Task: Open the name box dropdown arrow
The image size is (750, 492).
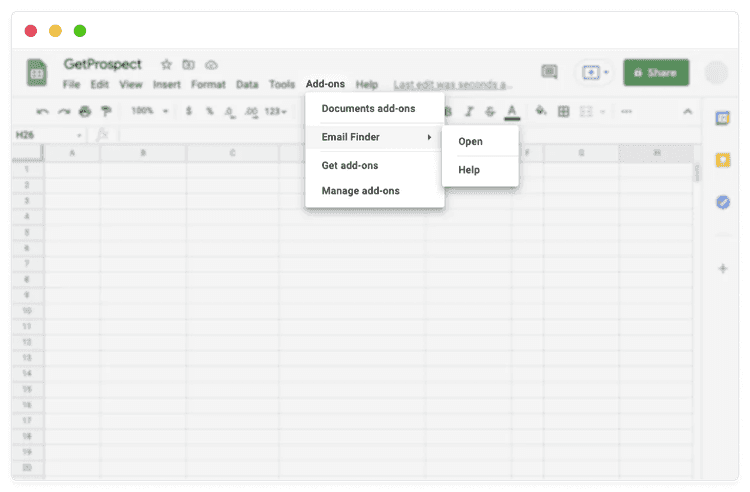Action: click(79, 136)
